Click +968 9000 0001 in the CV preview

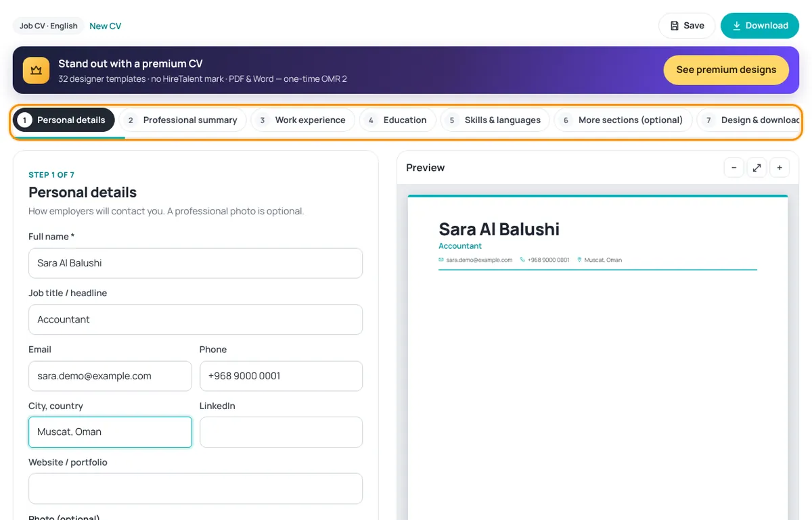tap(549, 260)
